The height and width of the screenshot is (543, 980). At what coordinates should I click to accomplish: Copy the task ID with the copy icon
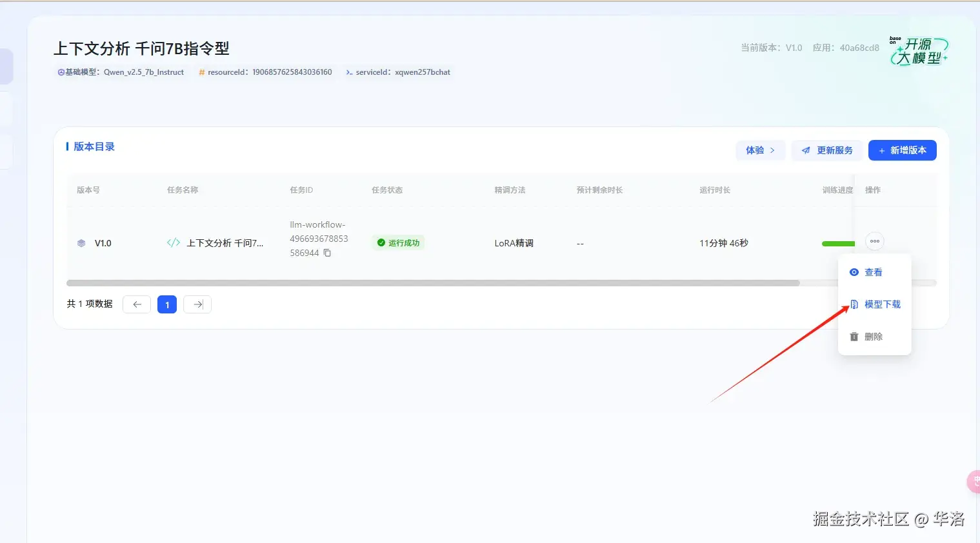327,253
